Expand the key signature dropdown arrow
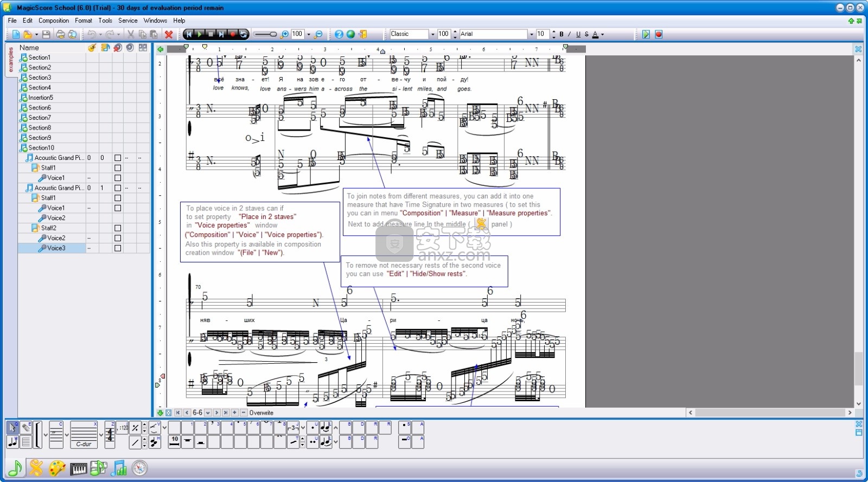This screenshot has height=482, width=868. coord(101,435)
